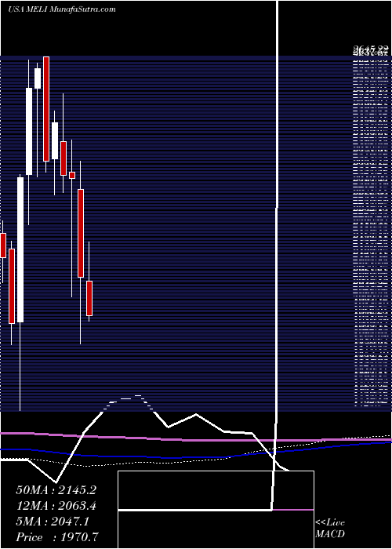Click the top price axis label 3645.22
Viewport: 392px width, 549px height.
(x=371, y=49)
